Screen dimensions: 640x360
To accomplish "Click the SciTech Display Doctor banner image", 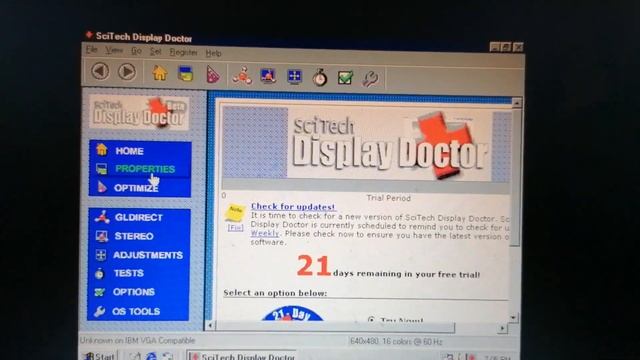I will [366, 144].
